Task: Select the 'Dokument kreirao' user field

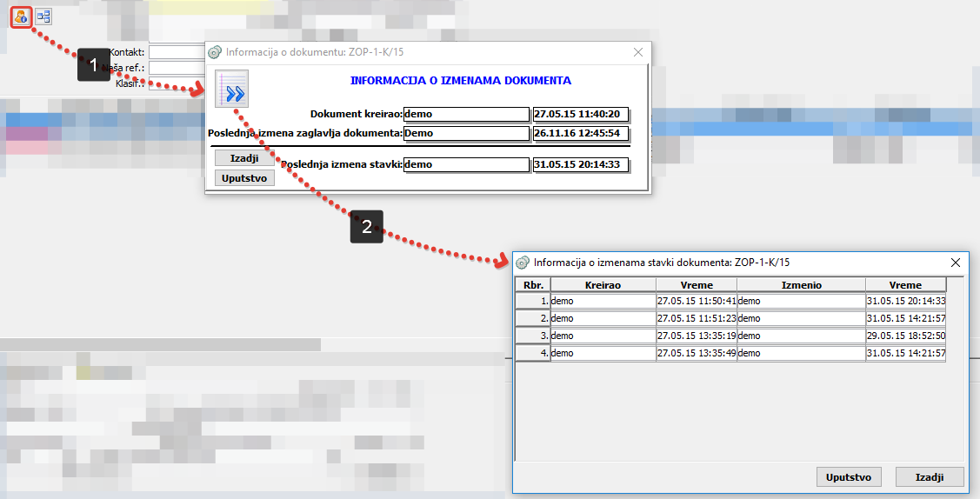Action: click(465, 114)
